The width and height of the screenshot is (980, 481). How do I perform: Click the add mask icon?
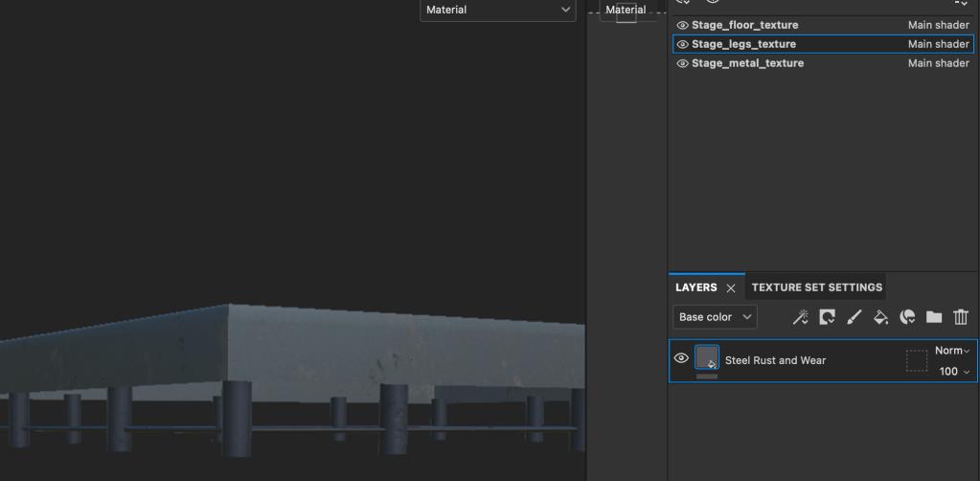pyautogui.click(x=828, y=317)
